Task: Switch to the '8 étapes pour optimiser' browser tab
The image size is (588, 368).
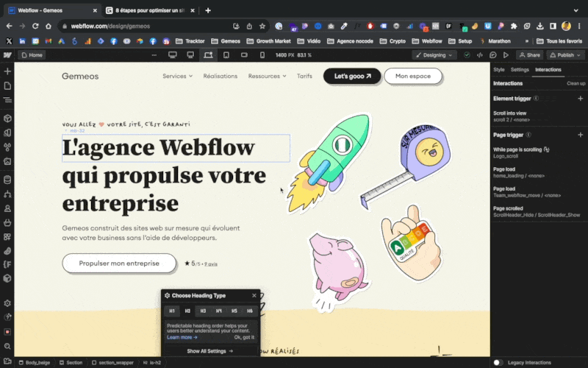Action: [x=150, y=10]
